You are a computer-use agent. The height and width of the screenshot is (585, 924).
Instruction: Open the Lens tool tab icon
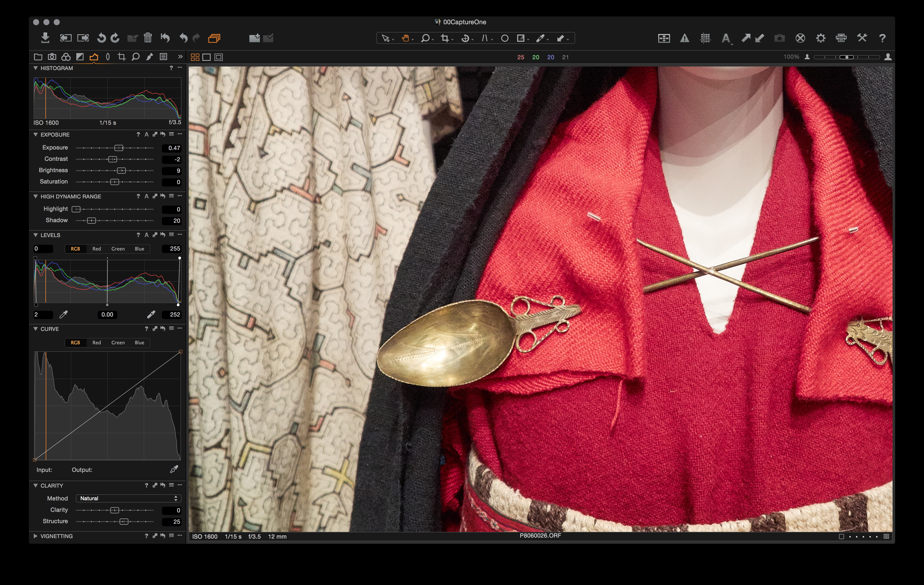(x=108, y=57)
